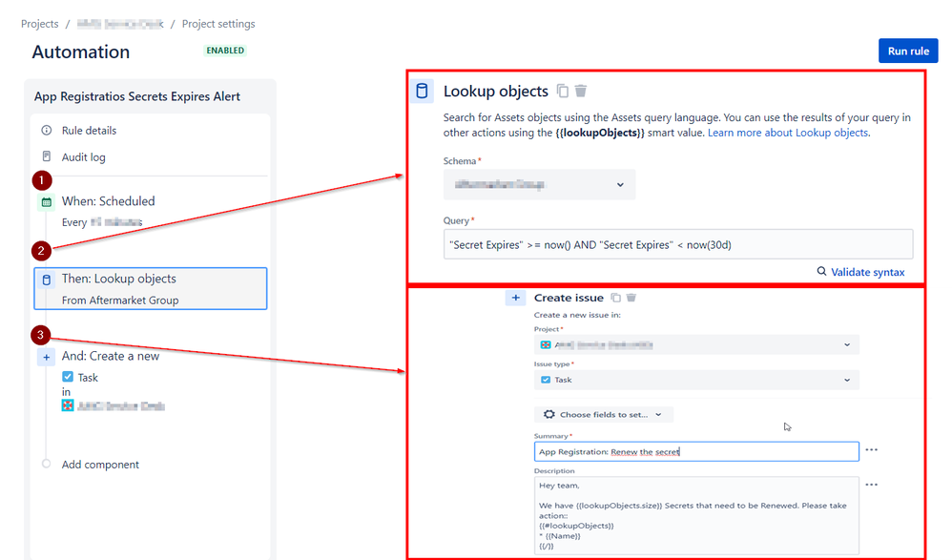Click the Task checkbox icon in the rule step

[68, 377]
